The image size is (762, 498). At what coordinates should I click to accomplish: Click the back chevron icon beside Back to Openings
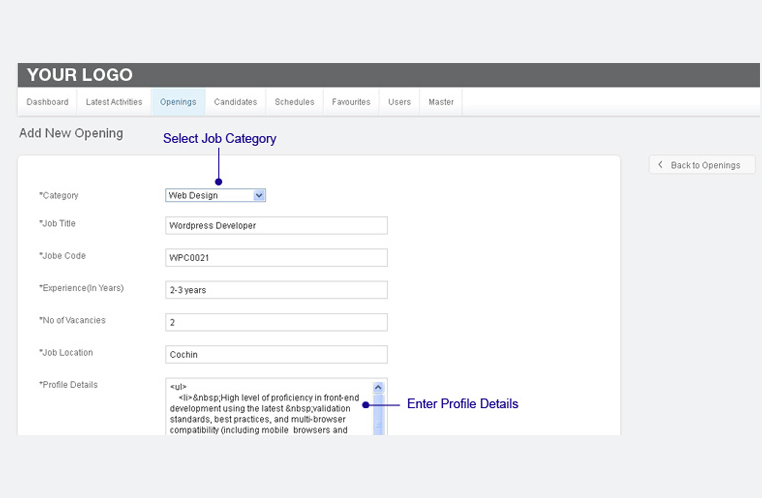661,165
